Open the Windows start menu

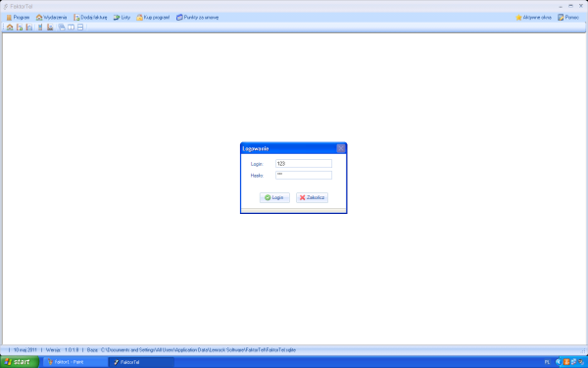pos(20,362)
